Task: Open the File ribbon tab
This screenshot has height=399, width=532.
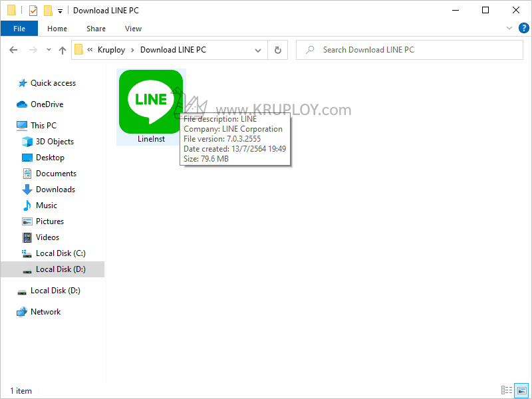Action: (x=19, y=29)
